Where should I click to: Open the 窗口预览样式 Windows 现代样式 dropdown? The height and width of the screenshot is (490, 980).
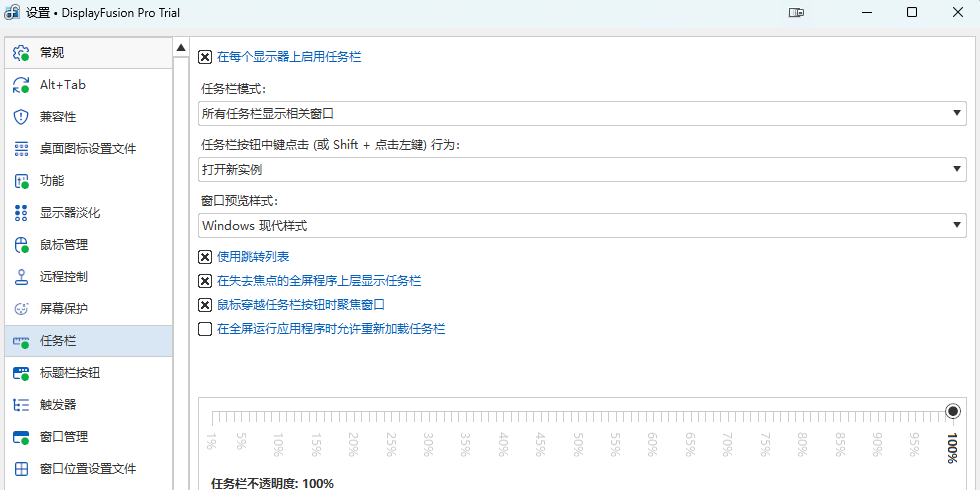point(583,226)
